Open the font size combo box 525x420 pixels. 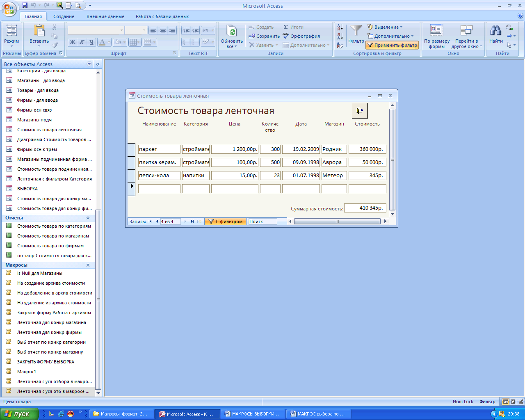(x=136, y=30)
